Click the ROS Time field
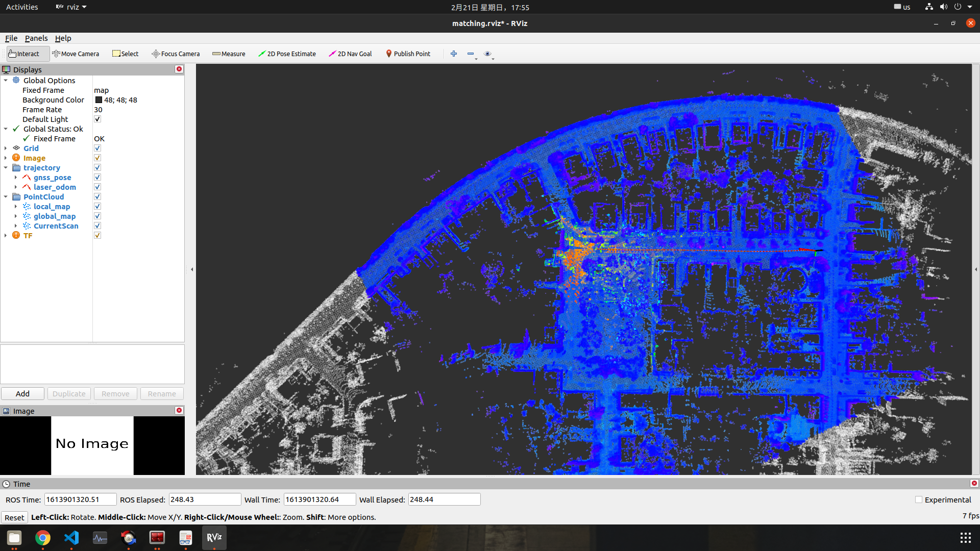Image resolution: width=980 pixels, height=551 pixels. pyautogui.click(x=80, y=499)
